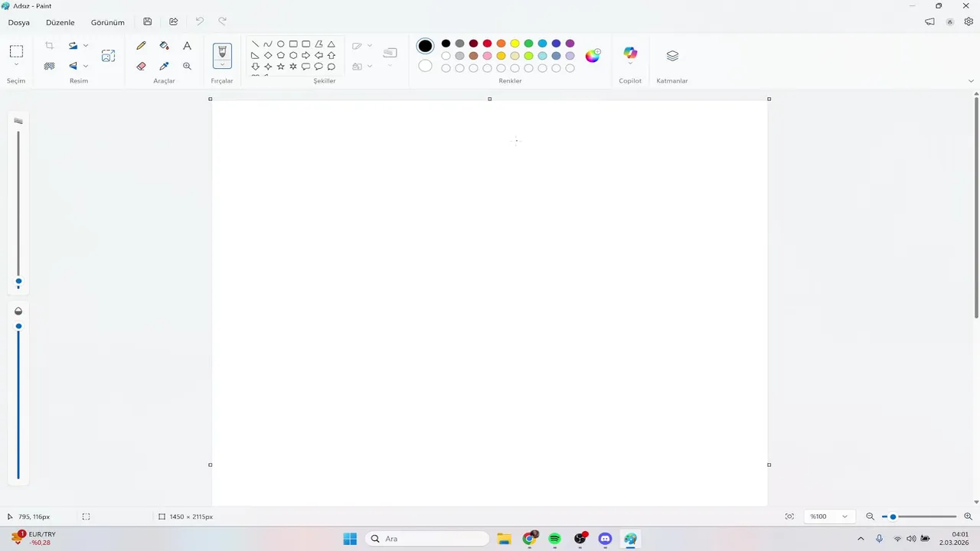
Task: Select the Color picker eyedropper tool
Action: pos(164,67)
